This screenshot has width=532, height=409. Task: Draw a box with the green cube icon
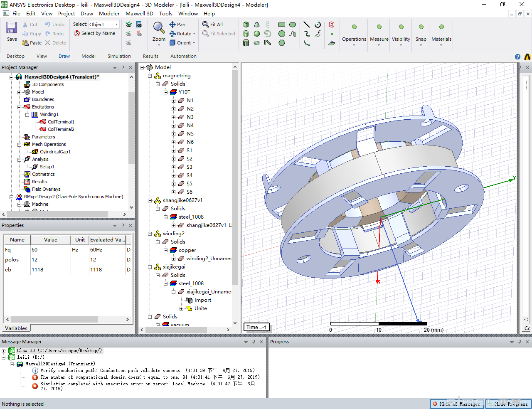[x=246, y=25]
